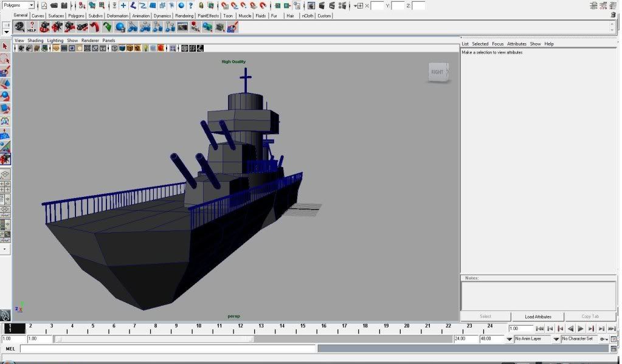Screen dimensions: 622x364
Task: Open the viewport Panels menu
Action: pos(109,41)
